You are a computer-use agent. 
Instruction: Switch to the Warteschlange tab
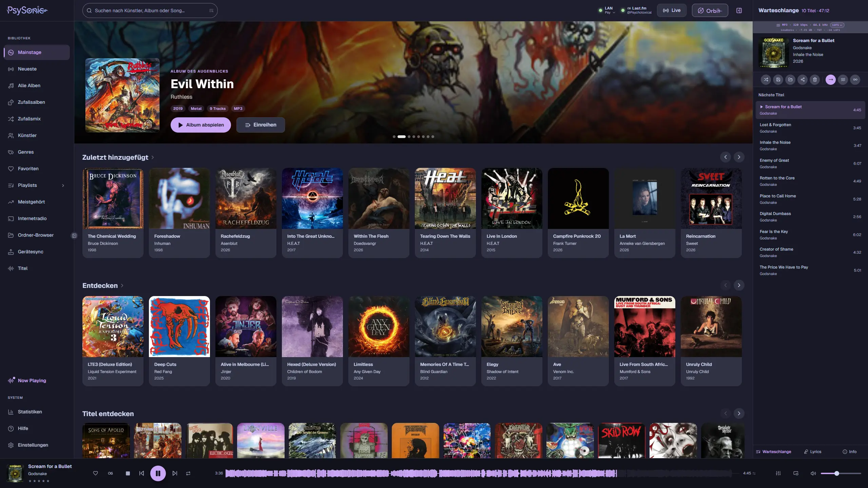coord(774,452)
